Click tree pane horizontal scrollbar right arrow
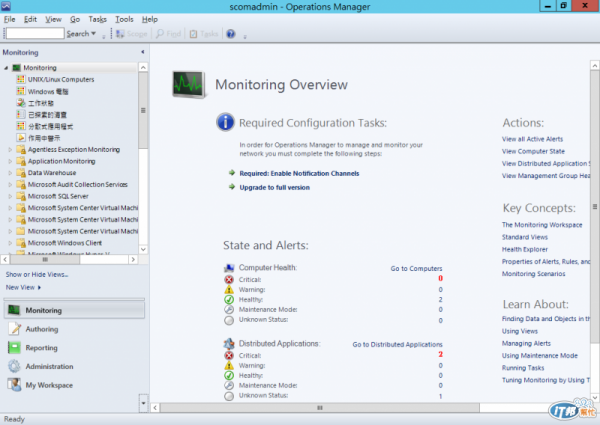This screenshot has height=425, width=600. tap(133, 259)
